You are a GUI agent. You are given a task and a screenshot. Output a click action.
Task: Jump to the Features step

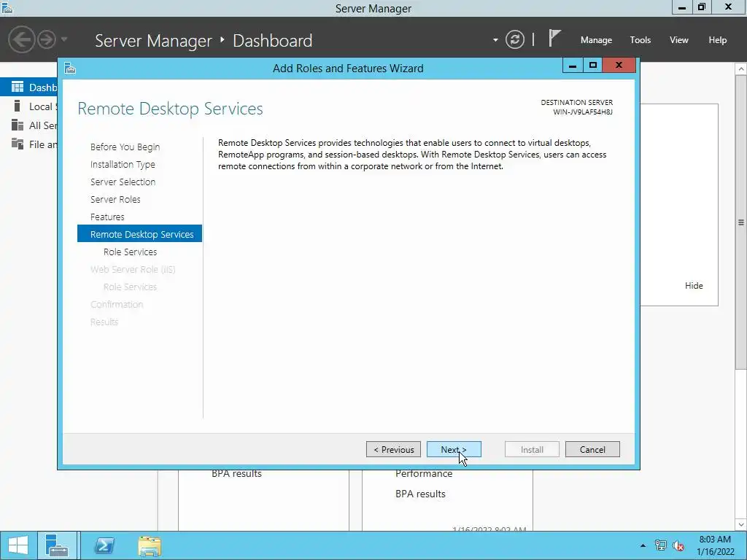click(x=107, y=217)
